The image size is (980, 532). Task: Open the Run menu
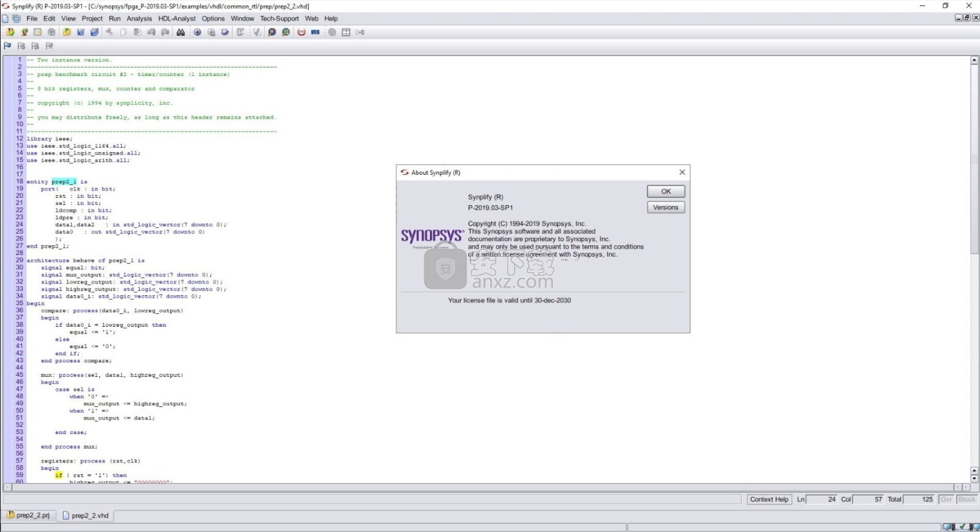115,18
